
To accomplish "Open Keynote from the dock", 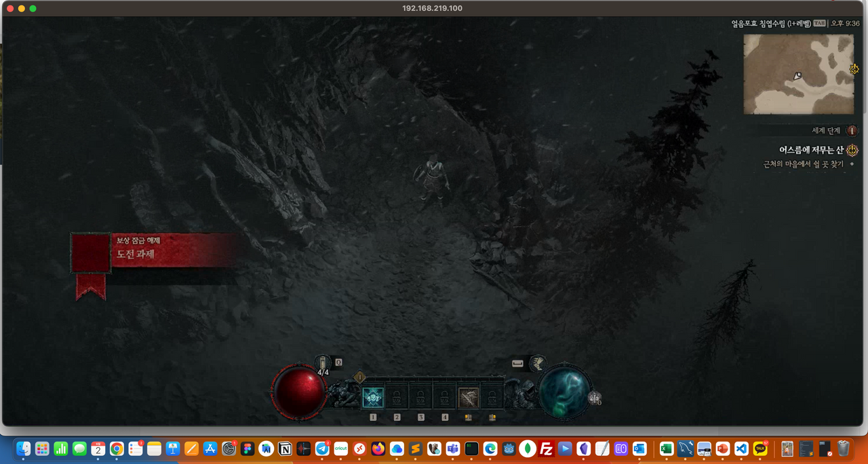I will click(x=173, y=448).
